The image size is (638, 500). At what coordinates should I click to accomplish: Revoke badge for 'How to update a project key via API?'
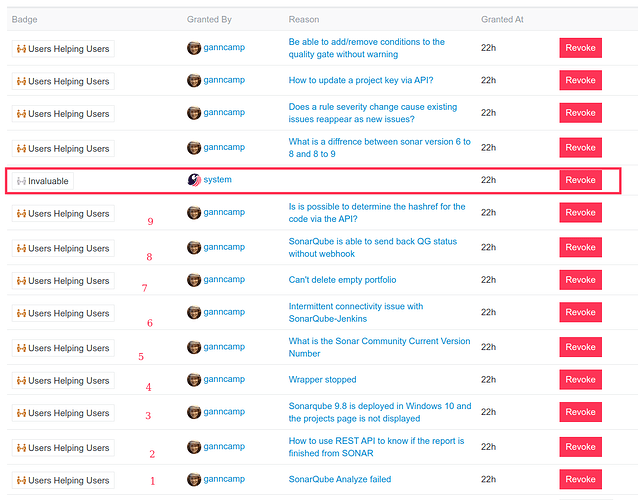click(580, 80)
